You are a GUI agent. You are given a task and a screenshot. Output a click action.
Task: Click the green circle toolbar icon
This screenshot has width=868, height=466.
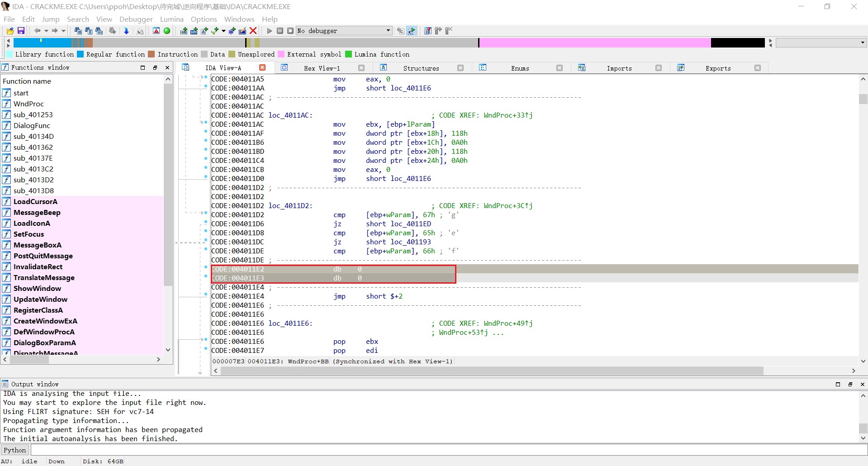pos(167,31)
